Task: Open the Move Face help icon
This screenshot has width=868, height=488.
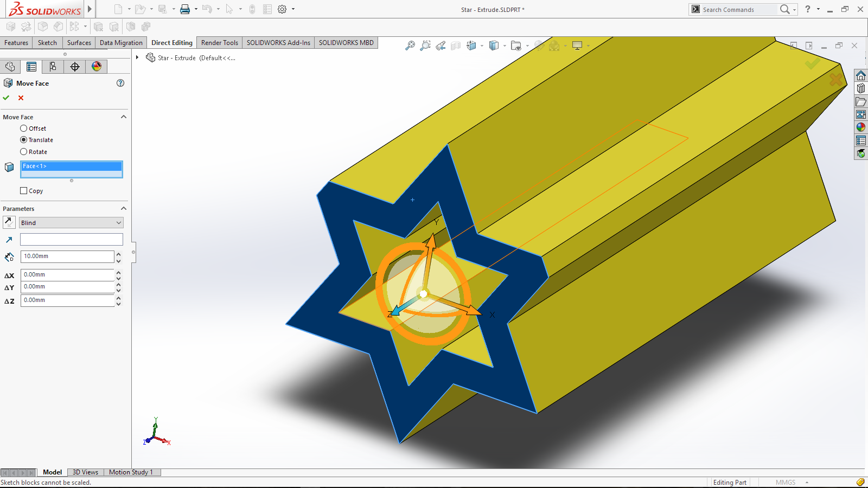Action: [120, 83]
